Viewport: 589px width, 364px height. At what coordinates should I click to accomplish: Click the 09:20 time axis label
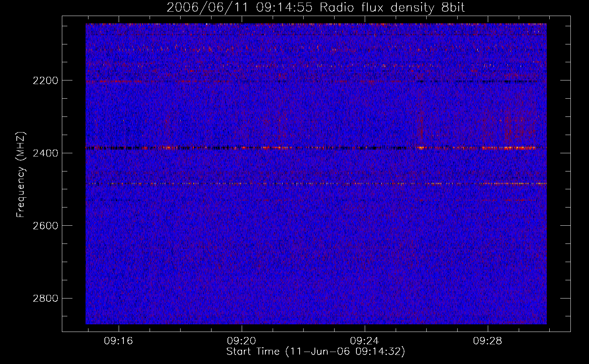(x=242, y=341)
